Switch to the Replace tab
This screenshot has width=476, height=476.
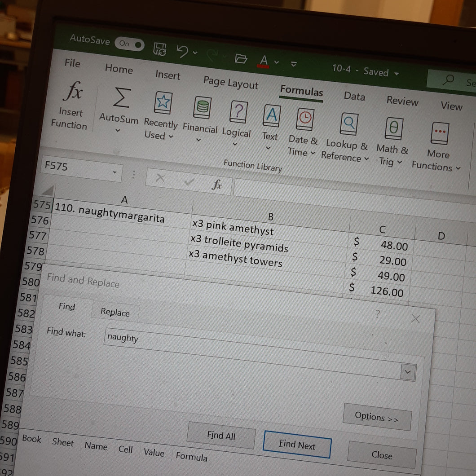(x=115, y=312)
